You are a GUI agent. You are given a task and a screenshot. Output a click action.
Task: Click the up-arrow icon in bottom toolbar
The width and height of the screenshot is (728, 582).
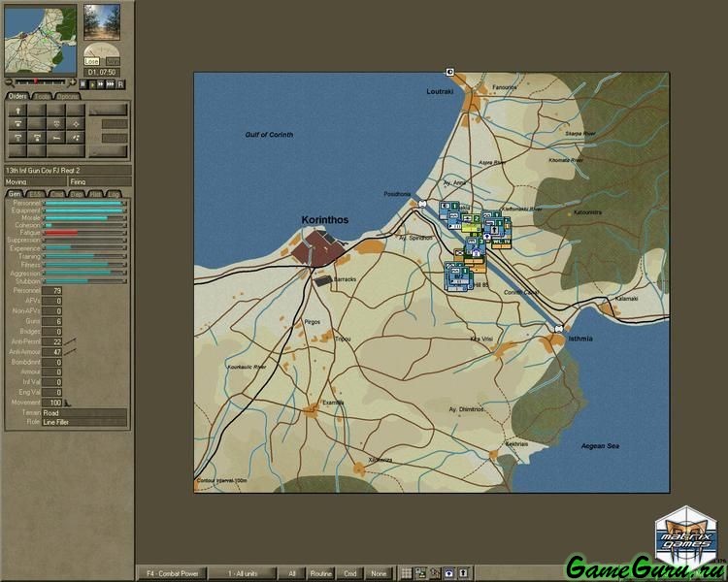click(463, 573)
